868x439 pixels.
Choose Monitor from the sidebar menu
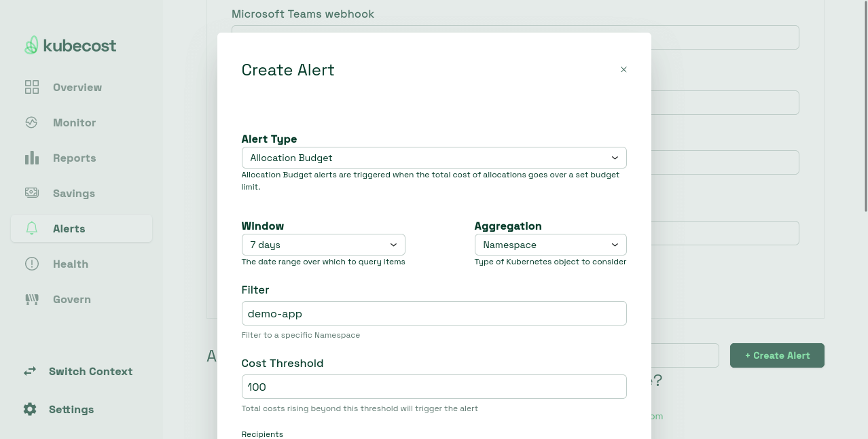[x=74, y=122]
